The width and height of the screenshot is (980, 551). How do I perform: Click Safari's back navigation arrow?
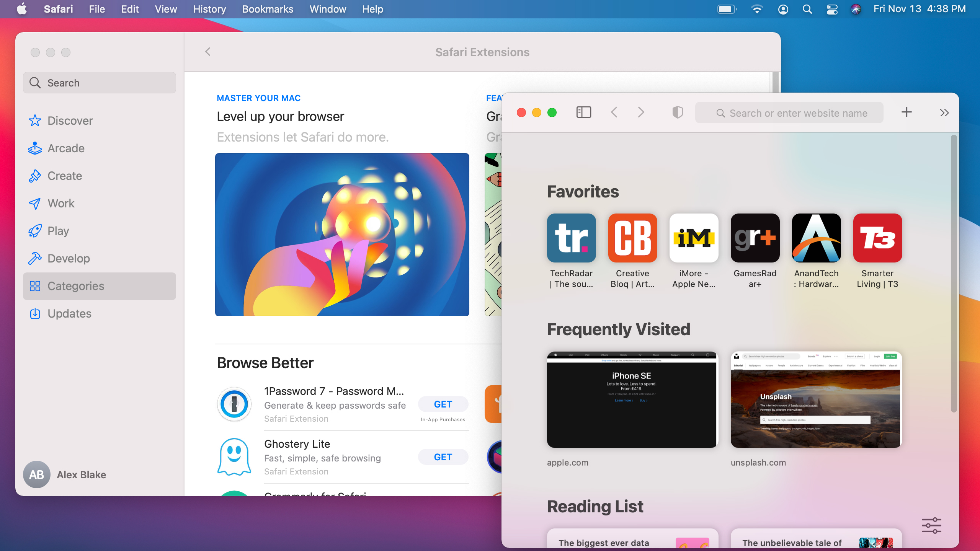tap(614, 112)
